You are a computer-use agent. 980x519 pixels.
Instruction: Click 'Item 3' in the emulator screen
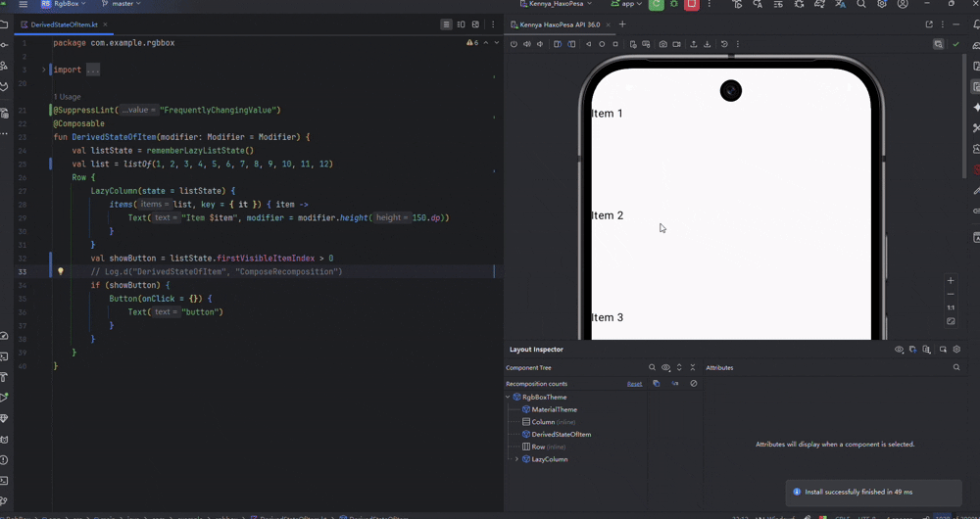click(607, 317)
